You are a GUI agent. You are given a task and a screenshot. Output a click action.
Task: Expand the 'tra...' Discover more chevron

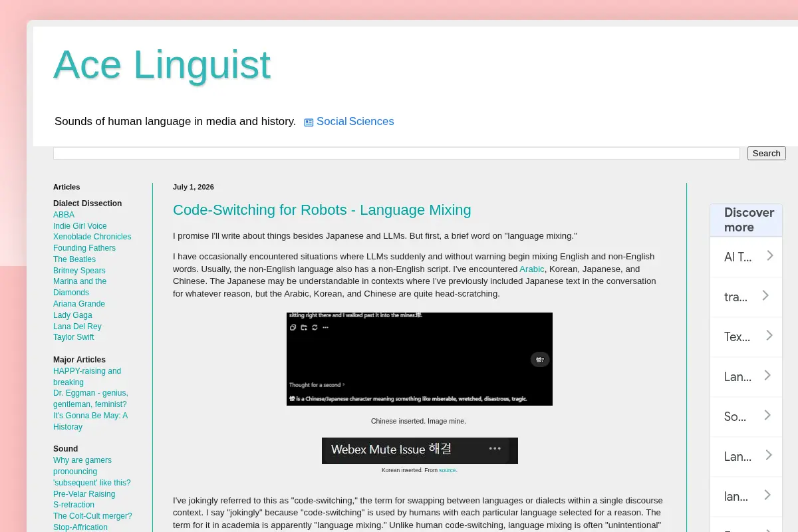(766, 296)
